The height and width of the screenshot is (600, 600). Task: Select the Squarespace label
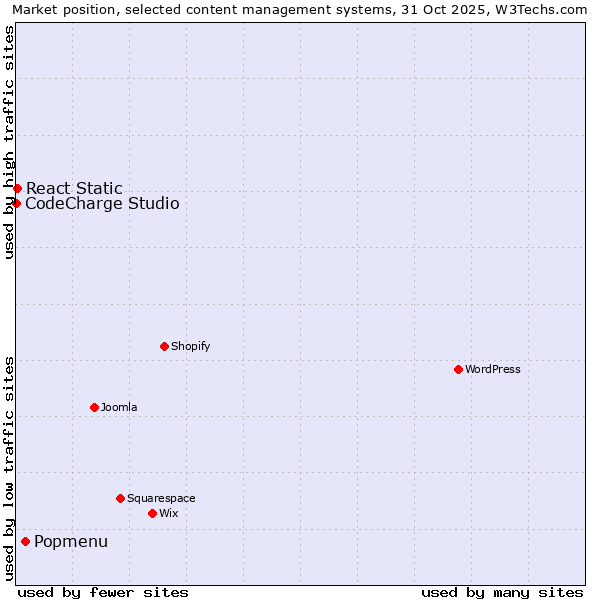tap(161, 498)
